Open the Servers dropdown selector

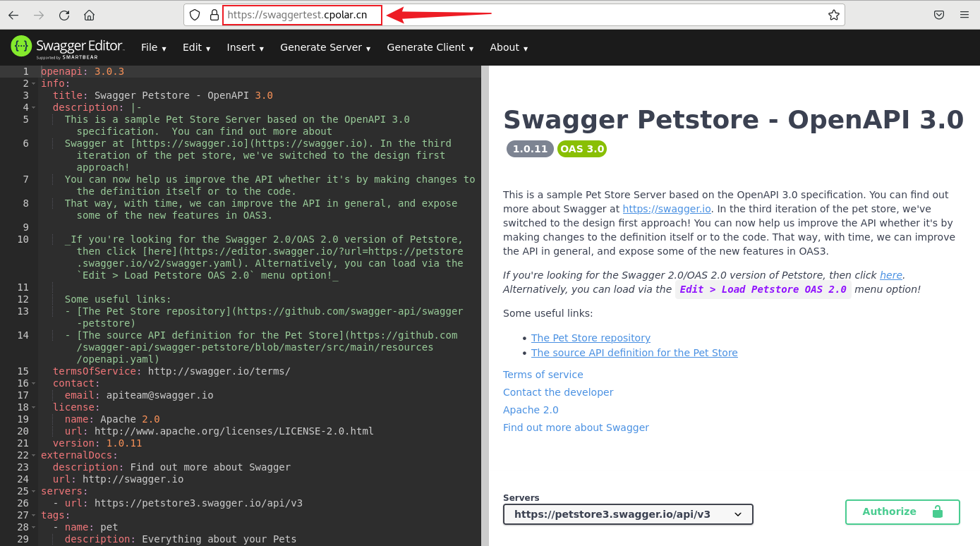click(x=628, y=514)
